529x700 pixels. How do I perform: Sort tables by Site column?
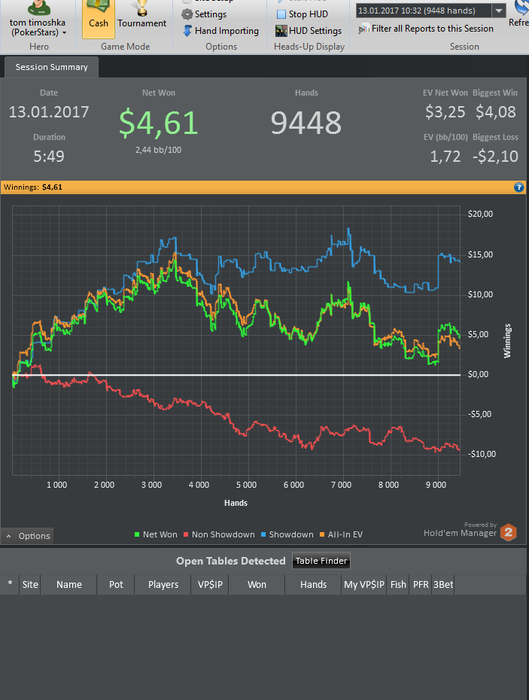click(x=30, y=584)
